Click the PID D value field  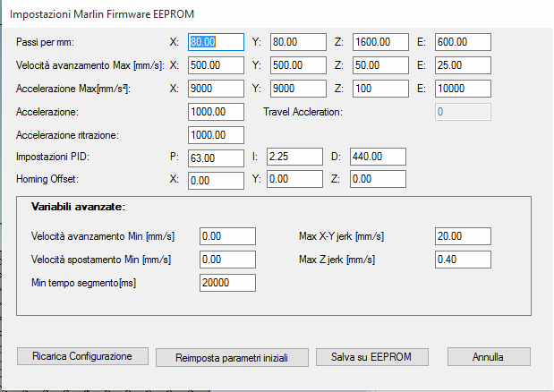click(378, 157)
